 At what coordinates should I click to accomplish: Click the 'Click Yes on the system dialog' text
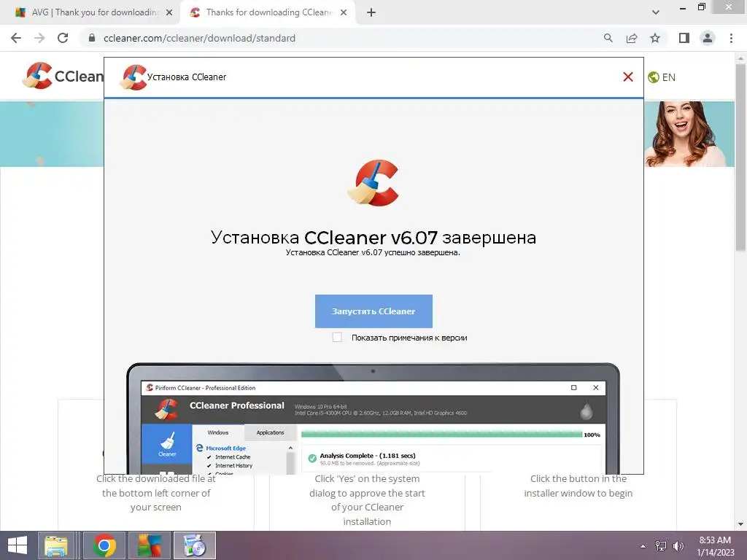368,500
